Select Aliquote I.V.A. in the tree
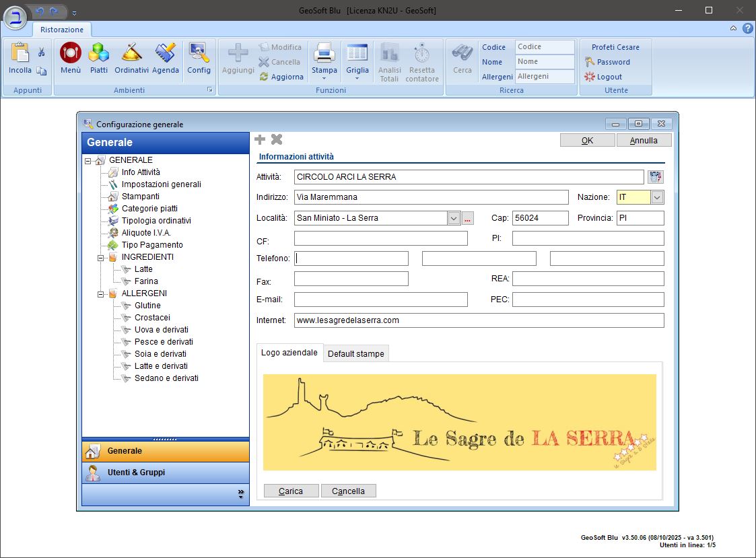The width and height of the screenshot is (756, 558). click(x=146, y=233)
